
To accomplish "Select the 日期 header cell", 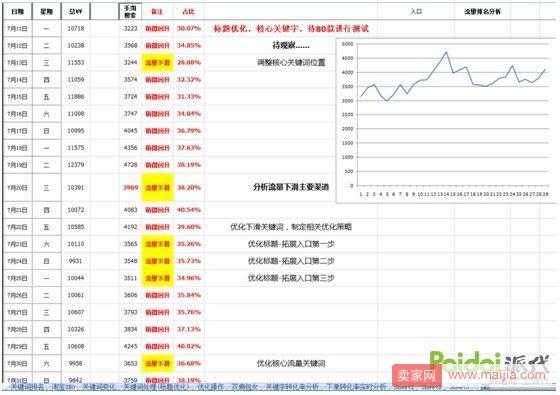I will [18, 11].
